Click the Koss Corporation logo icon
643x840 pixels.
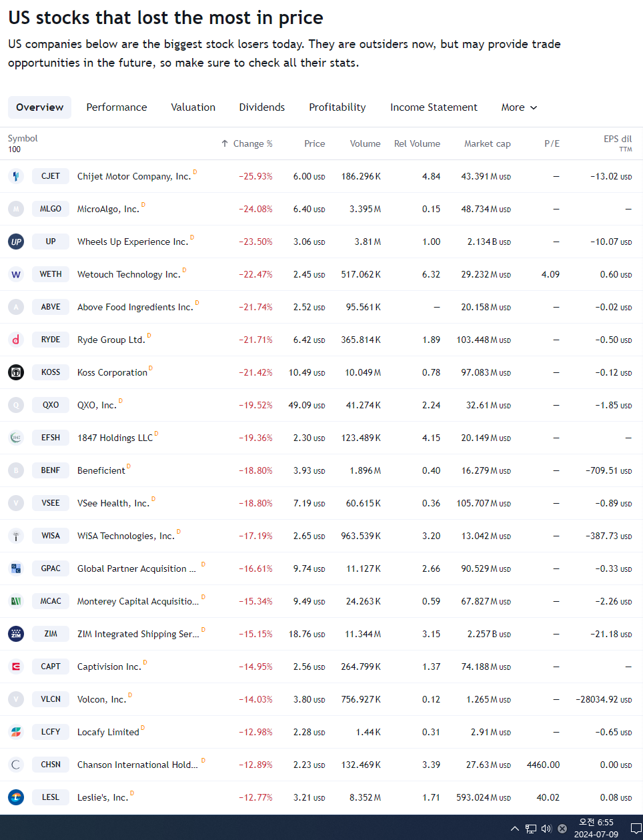coord(16,372)
